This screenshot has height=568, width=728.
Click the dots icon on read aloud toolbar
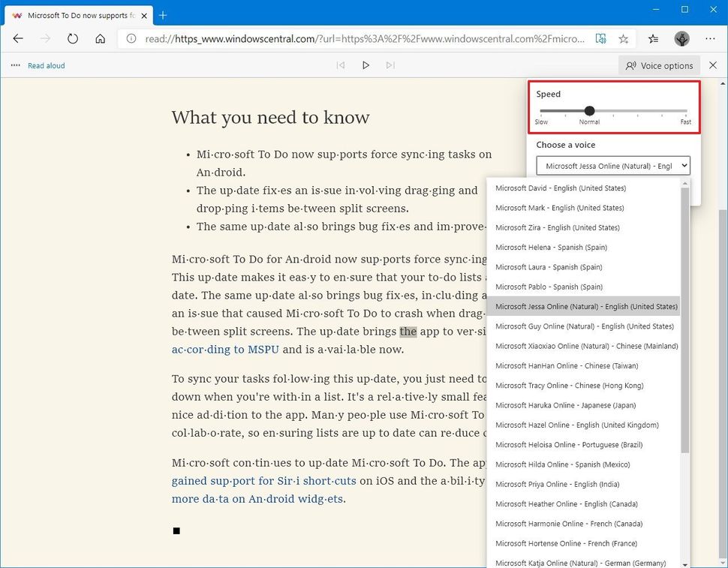click(x=15, y=65)
